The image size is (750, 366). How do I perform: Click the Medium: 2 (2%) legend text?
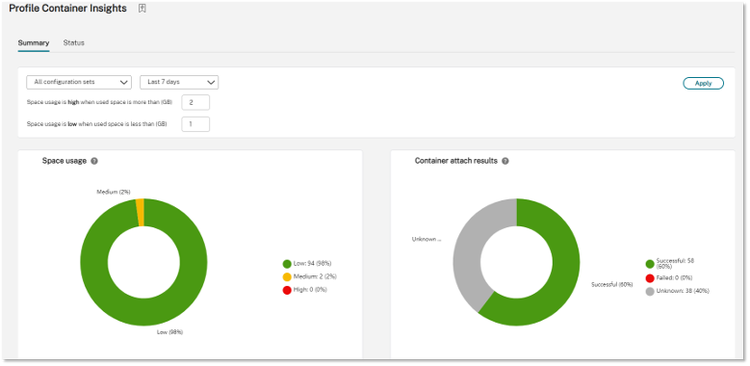coord(316,277)
